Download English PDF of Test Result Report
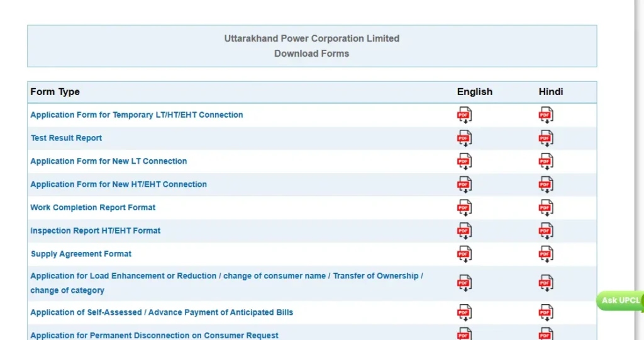 click(x=464, y=138)
